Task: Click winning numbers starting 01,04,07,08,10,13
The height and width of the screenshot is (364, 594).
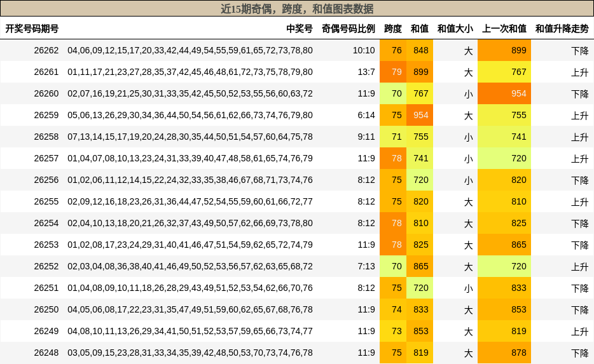Action: coord(190,158)
